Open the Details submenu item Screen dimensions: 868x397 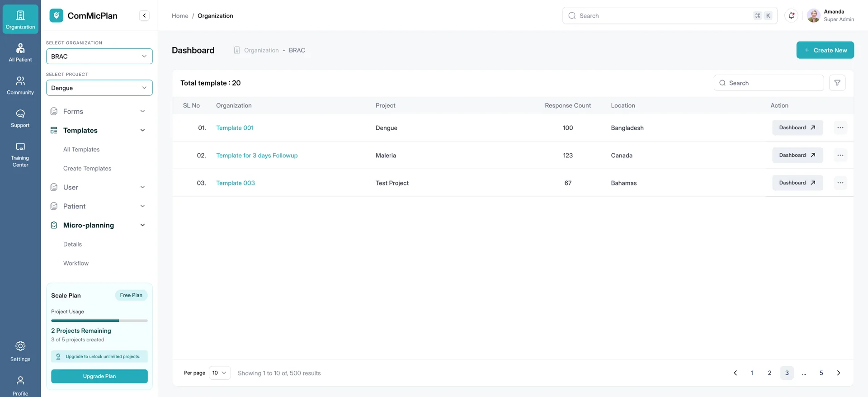tap(72, 244)
